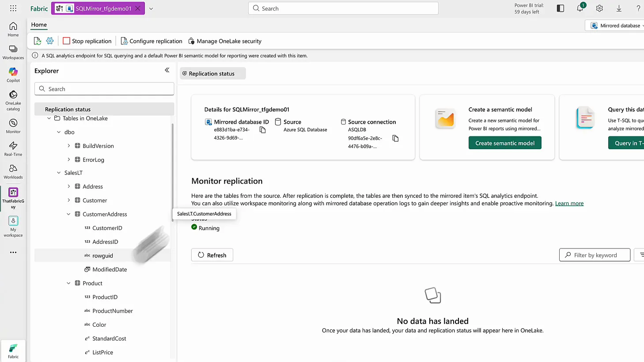This screenshot has height=362, width=644.
Task: Open Workspaces in the left navigation
Action: (13, 52)
